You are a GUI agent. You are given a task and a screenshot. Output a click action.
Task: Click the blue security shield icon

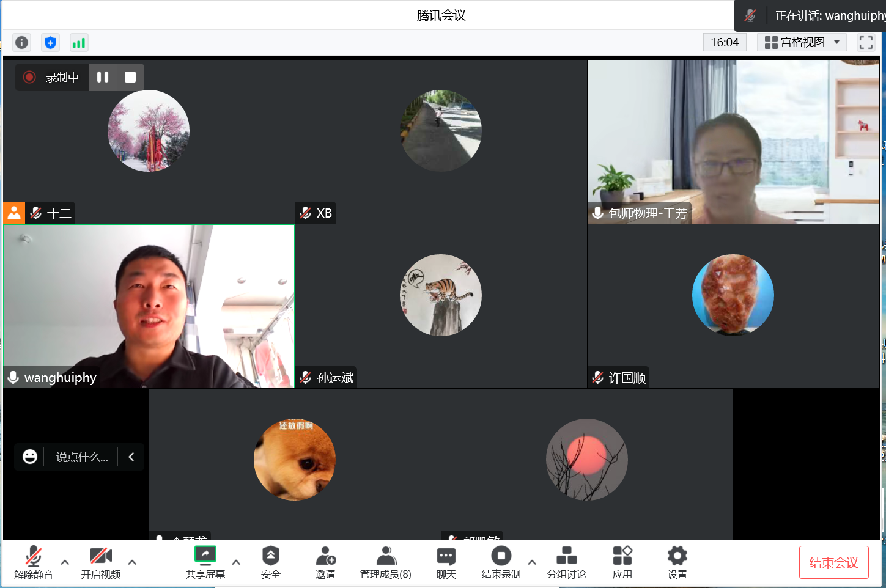coord(50,42)
